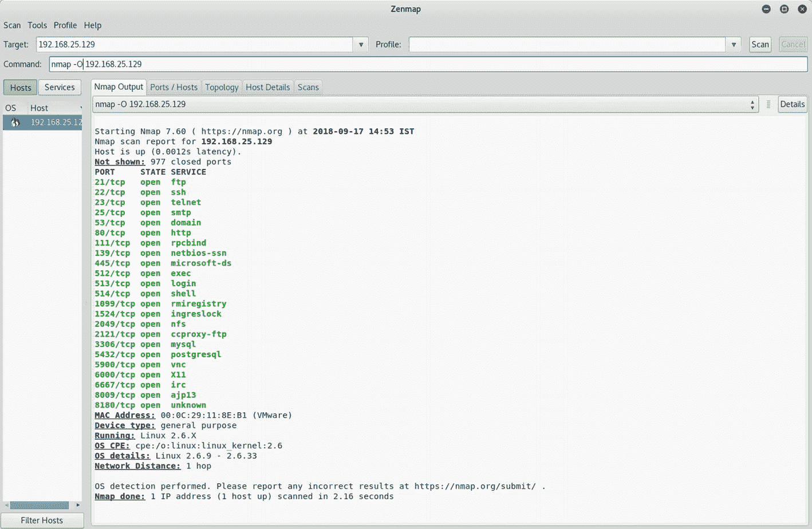Click the 3306/tcp mysql output line
The width and height of the screenshot is (812, 529).
tap(145, 345)
